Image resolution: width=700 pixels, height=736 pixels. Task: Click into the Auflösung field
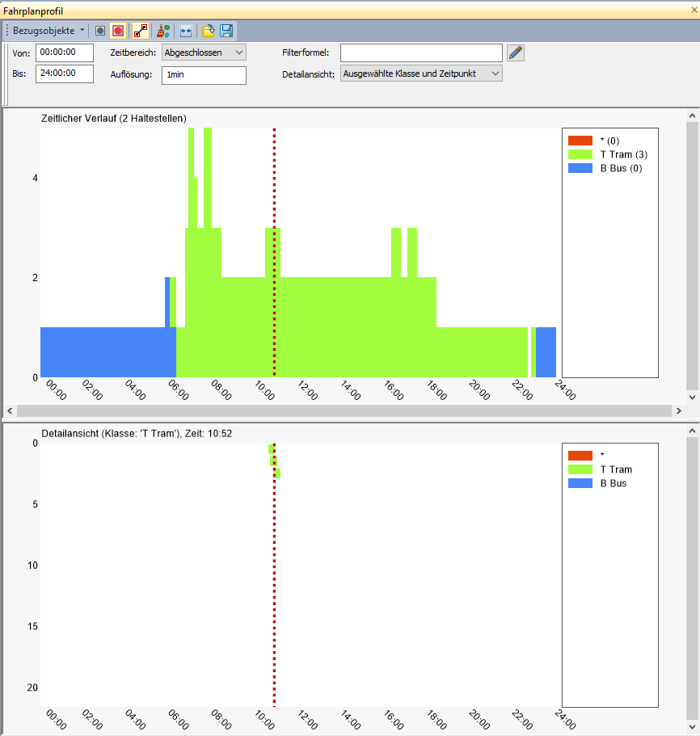204,75
